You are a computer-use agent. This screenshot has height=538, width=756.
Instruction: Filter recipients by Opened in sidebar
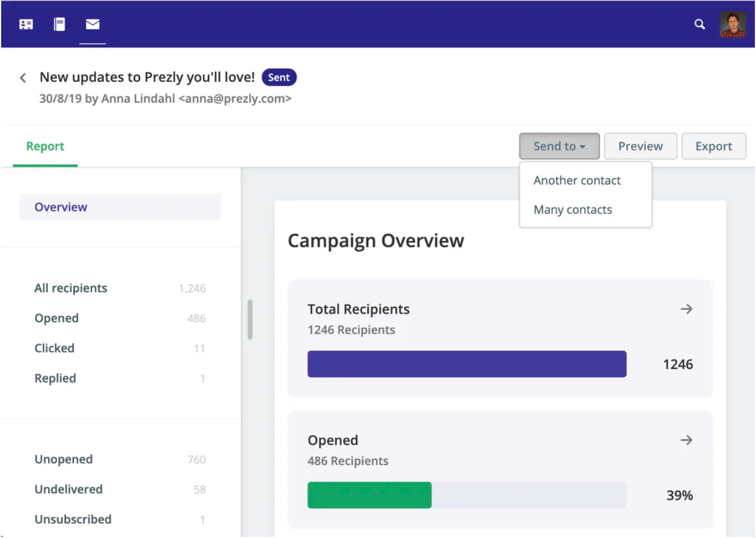click(x=57, y=318)
